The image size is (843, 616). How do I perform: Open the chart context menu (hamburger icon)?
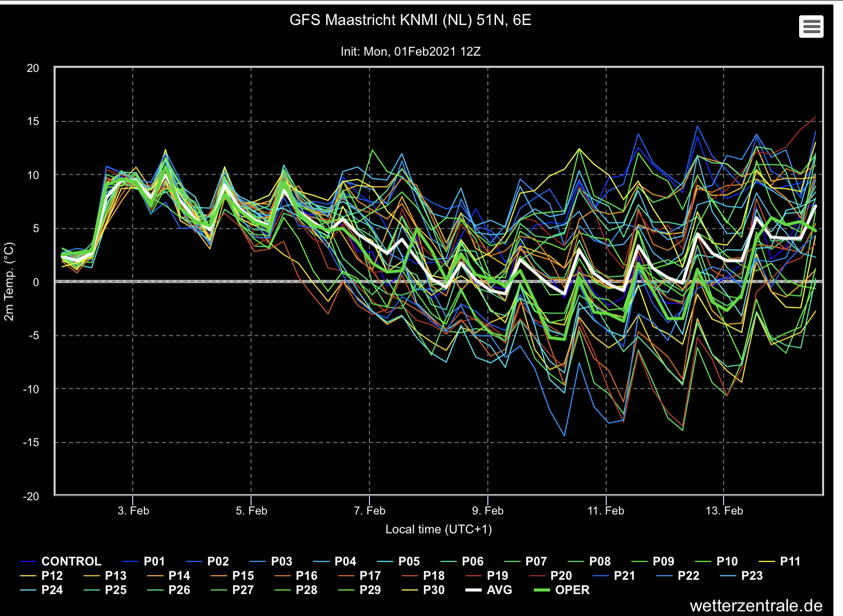[x=811, y=26]
